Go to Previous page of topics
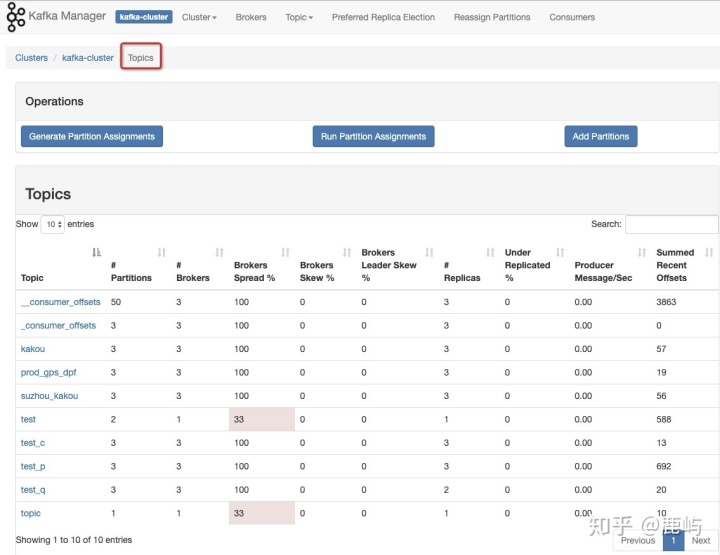 (x=638, y=541)
